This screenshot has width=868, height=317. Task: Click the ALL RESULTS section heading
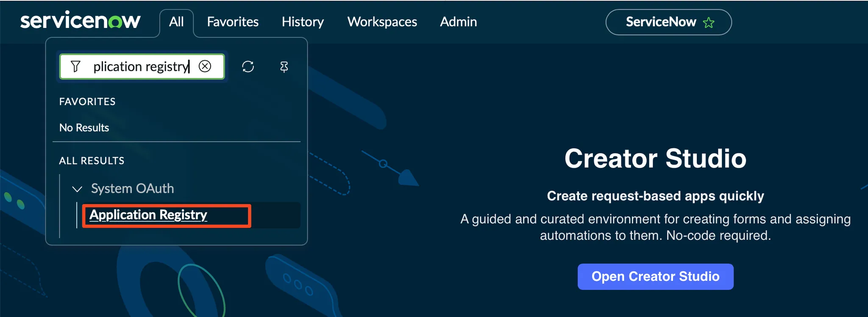point(92,161)
